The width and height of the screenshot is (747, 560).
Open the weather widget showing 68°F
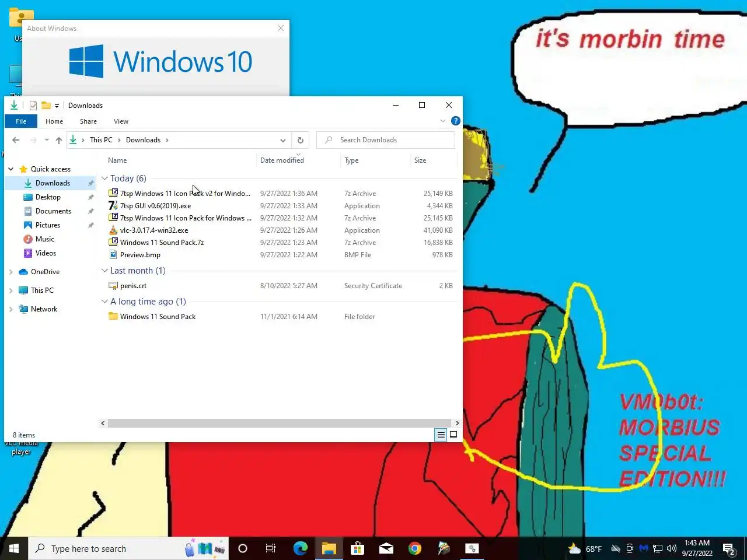[585, 548]
